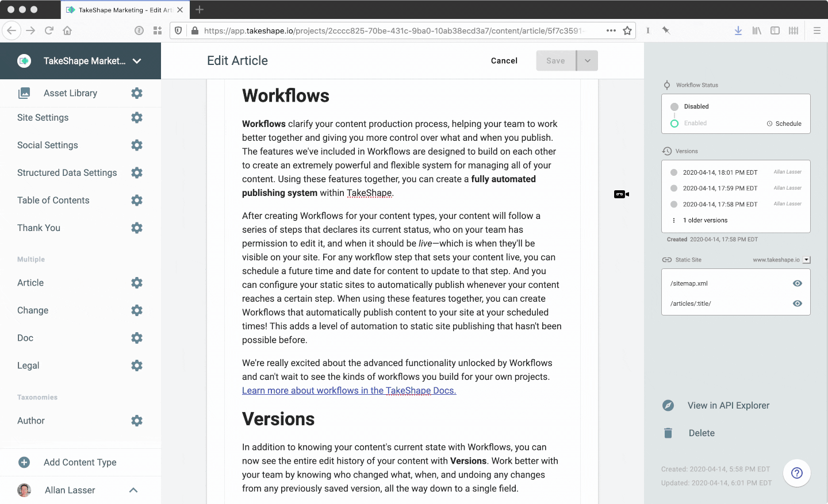The width and height of the screenshot is (828, 504).
Task: Click Delete to remove article
Action: pos(701,433)
